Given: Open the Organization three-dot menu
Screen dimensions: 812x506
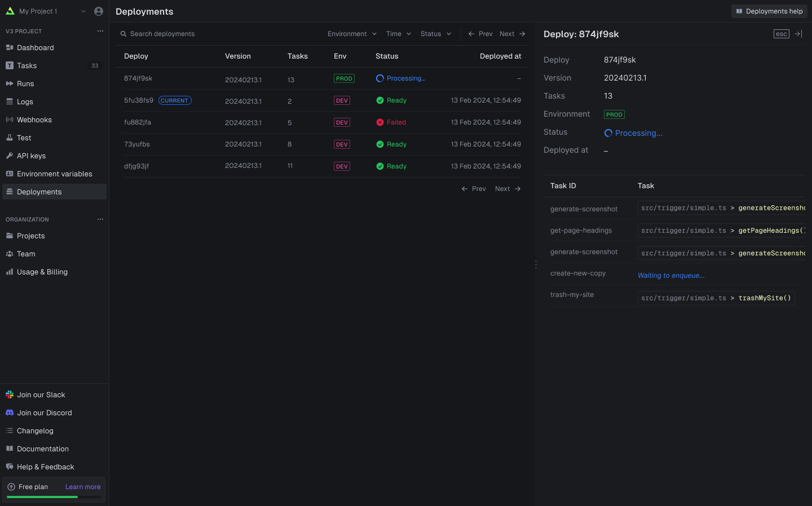Looking at the screenshot, I should [100, 219].
